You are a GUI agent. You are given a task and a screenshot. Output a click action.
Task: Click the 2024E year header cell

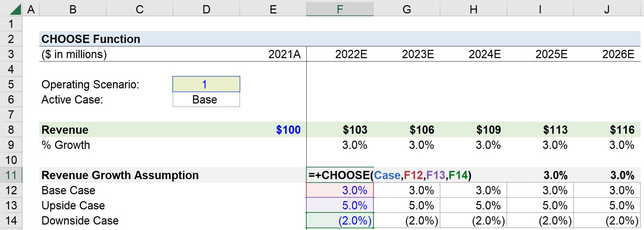pyautogui.click(x=473, y=54)
